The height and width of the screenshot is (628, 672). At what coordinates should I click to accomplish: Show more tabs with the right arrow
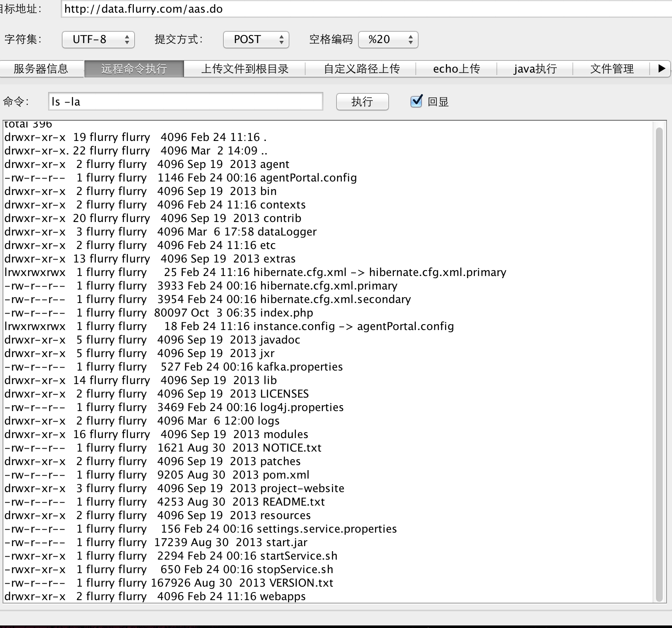[x=661, y=68]
